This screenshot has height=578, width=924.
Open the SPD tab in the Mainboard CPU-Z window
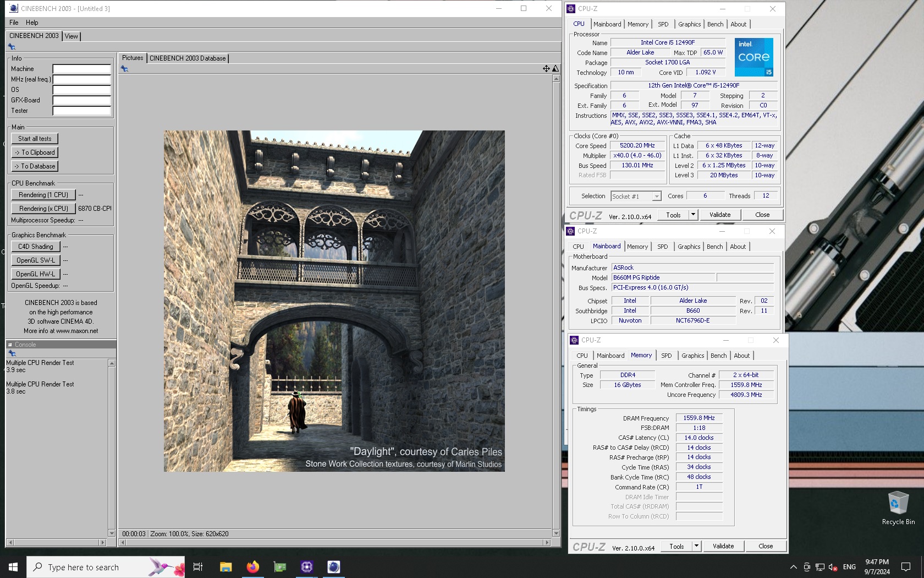[663, 247]
